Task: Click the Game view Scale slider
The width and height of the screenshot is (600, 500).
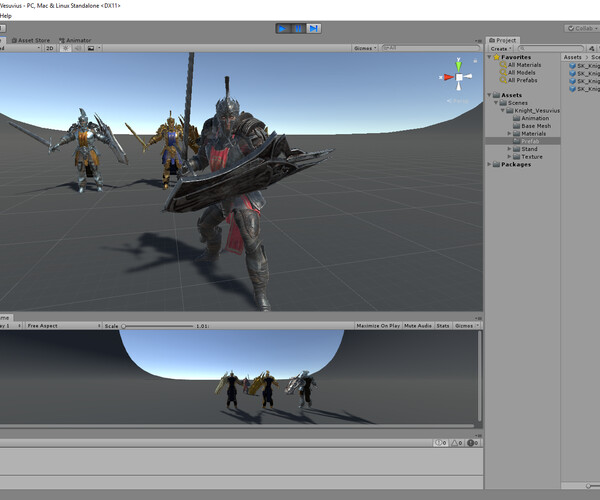Action: coord(158,326)
